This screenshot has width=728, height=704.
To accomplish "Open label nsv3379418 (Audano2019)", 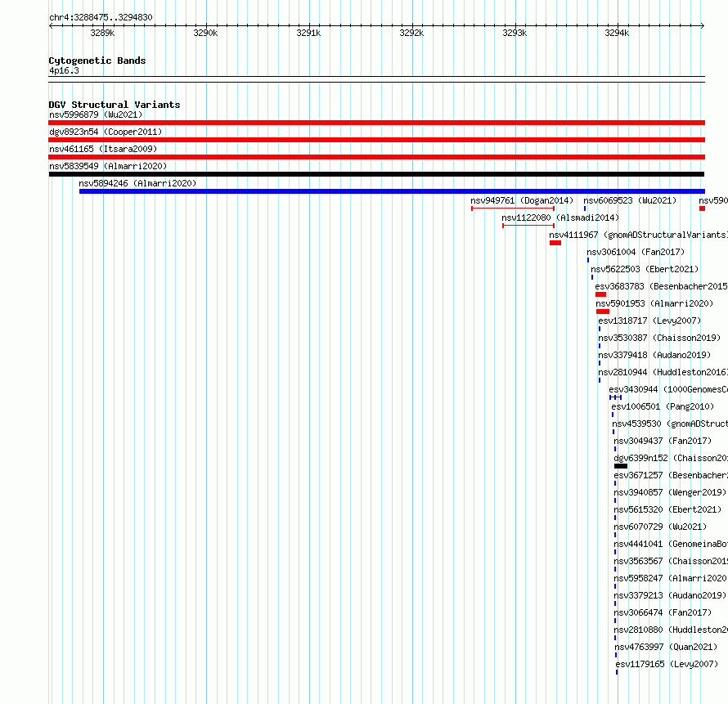I will tap(654, 355).
